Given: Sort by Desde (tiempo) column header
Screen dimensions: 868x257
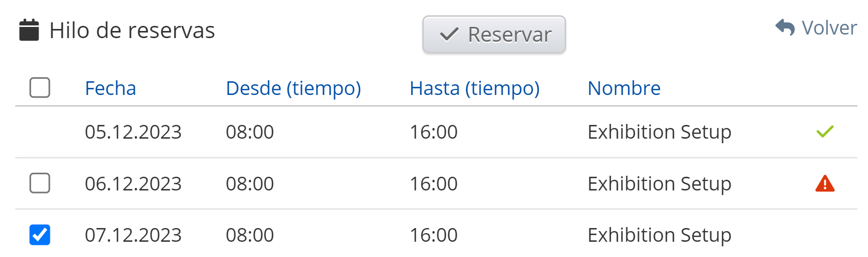Looking at the screenshot, I should [x=293, y=88].
